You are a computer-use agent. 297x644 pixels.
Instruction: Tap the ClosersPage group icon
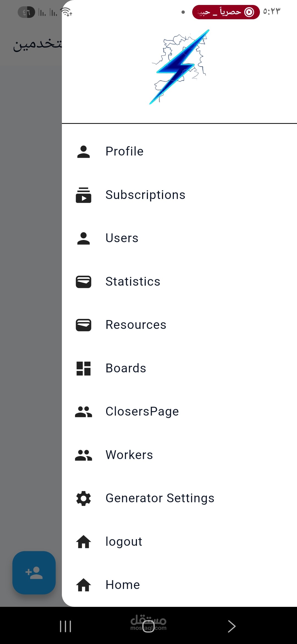[x=83, y=412]
